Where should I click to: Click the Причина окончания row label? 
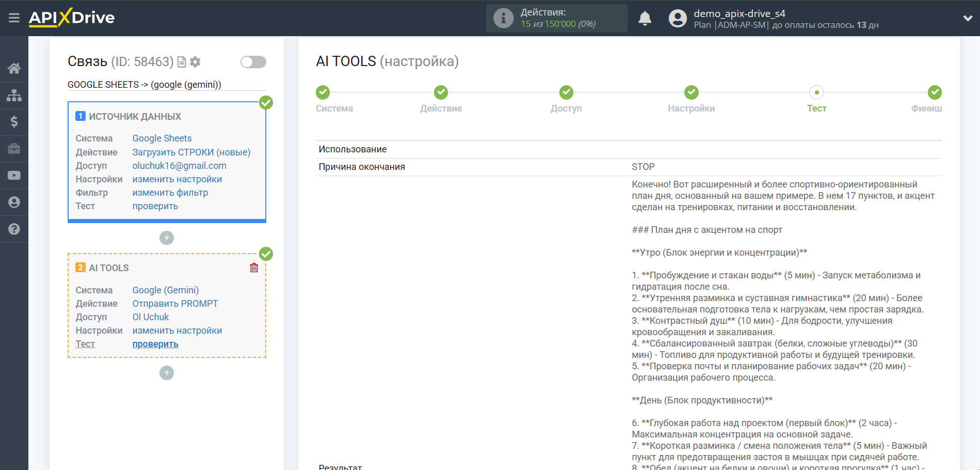point(362,167)
